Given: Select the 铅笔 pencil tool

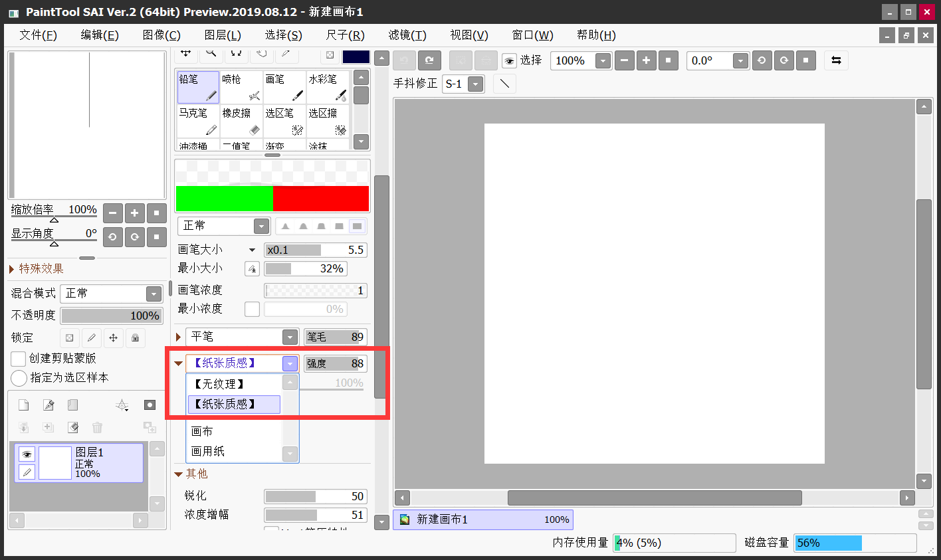Looking at the screenshot, I should (x=198, y=88).
